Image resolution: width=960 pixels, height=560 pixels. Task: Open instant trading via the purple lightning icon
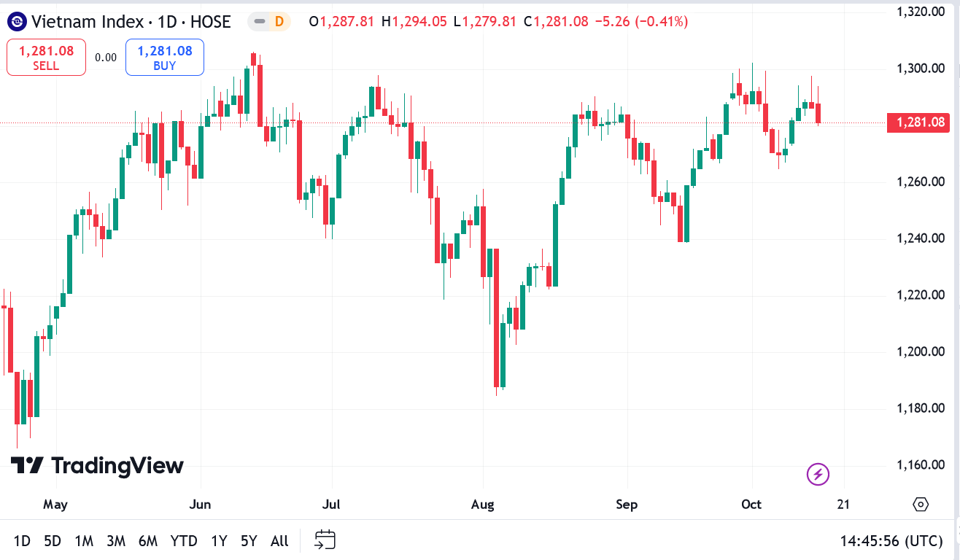[x=818, y=473]
